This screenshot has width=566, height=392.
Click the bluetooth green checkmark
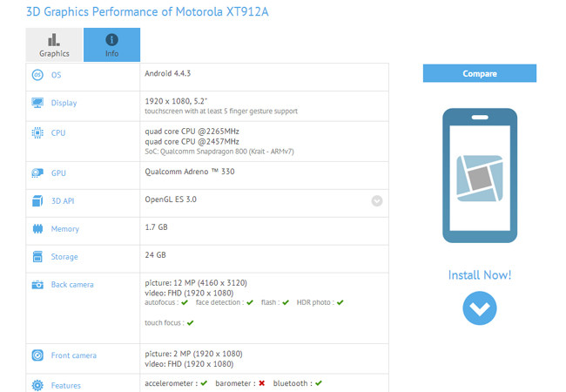319,383
